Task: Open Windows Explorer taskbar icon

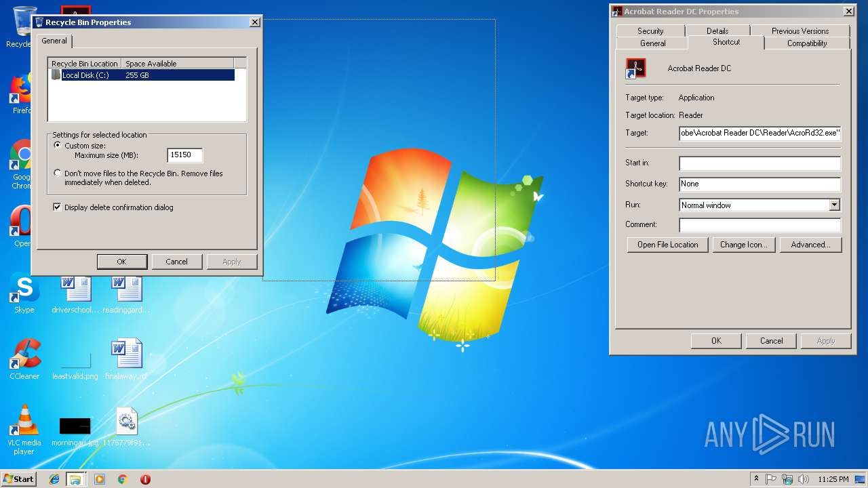Action: (75, 479)
